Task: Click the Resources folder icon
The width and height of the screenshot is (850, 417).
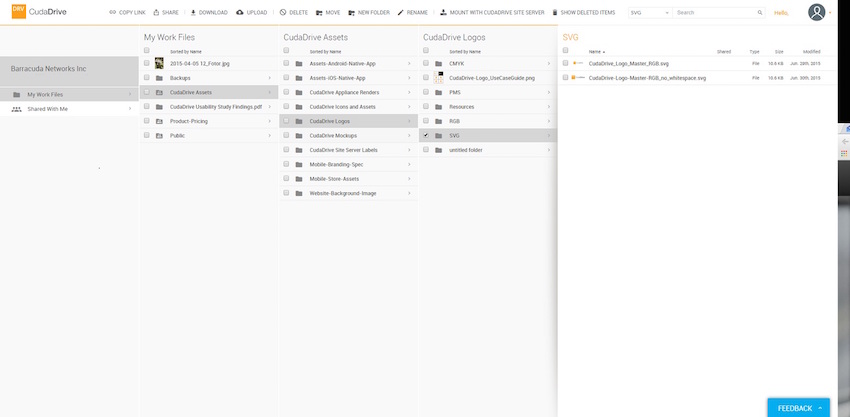Action: point(439,107)
